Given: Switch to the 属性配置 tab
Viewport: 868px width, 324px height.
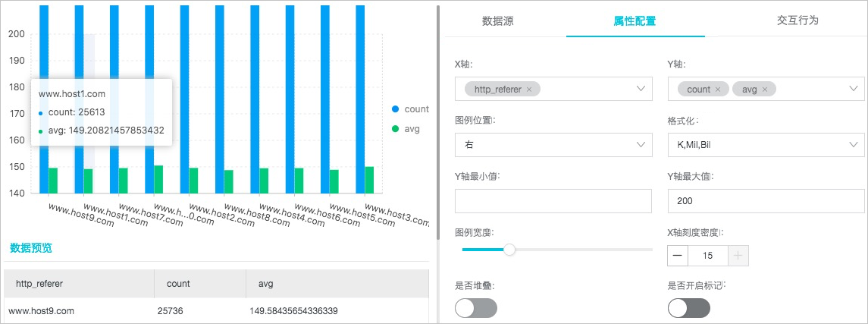Looking at the screenshot, I should 635,21.
